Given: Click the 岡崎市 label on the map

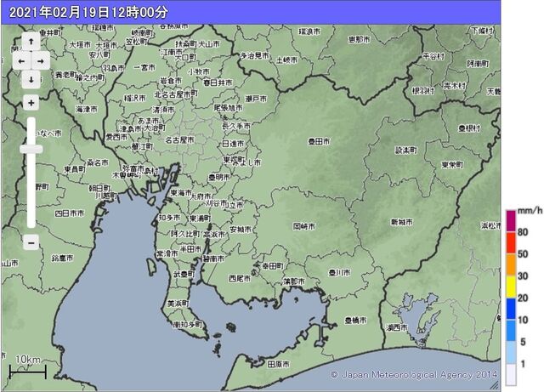Looking at the screenshot, I should tap(304, 226).
